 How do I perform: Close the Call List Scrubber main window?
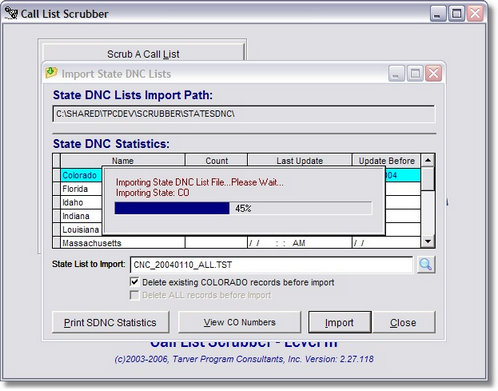coord(475,14)
